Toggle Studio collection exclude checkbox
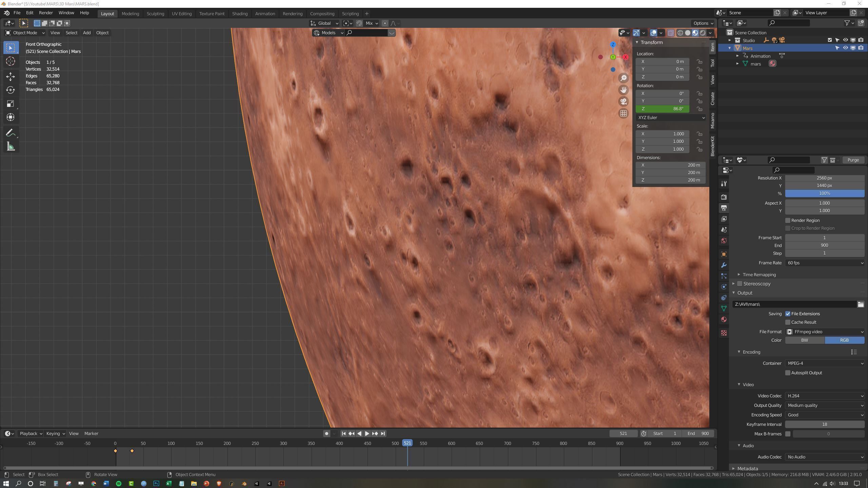868x488 pixels. click(x=830, y=40)
